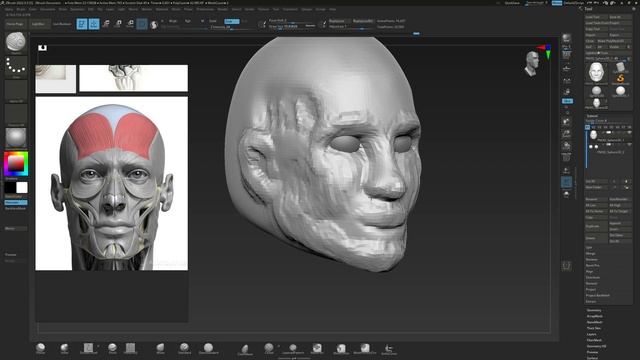Click the Duplicate subtool button

593,226
